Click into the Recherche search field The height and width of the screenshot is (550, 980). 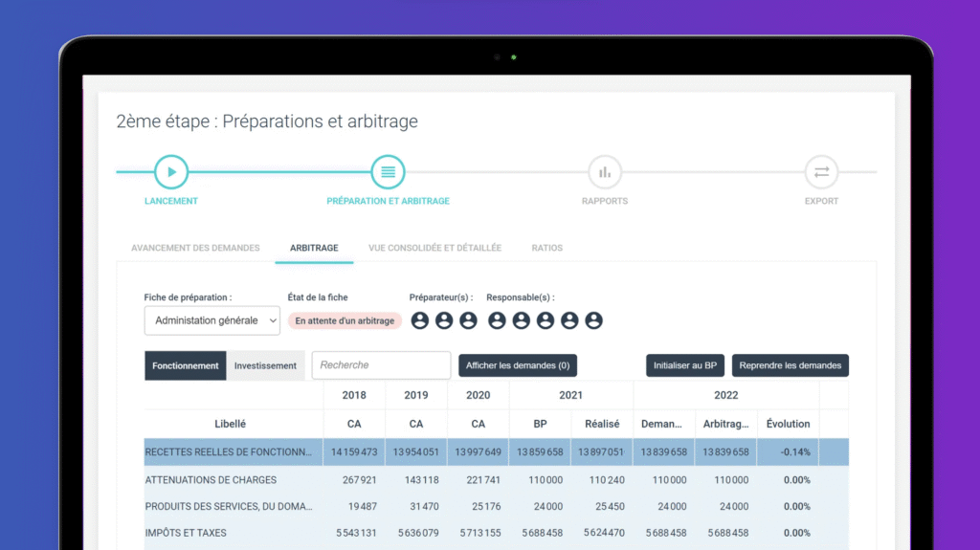(381, 365)
